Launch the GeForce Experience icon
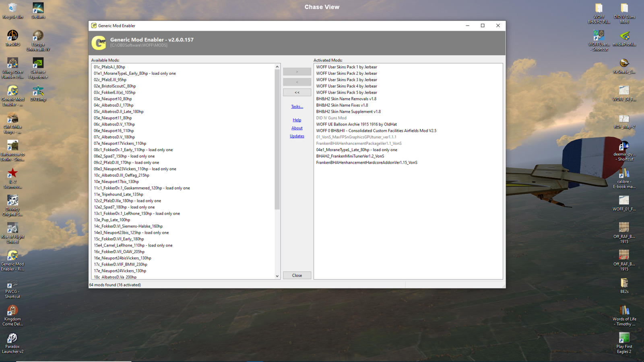 (38, 68)
